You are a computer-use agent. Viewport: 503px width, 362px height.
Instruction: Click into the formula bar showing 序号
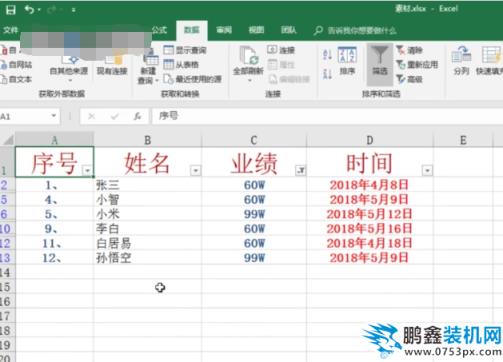pos(327,116)
